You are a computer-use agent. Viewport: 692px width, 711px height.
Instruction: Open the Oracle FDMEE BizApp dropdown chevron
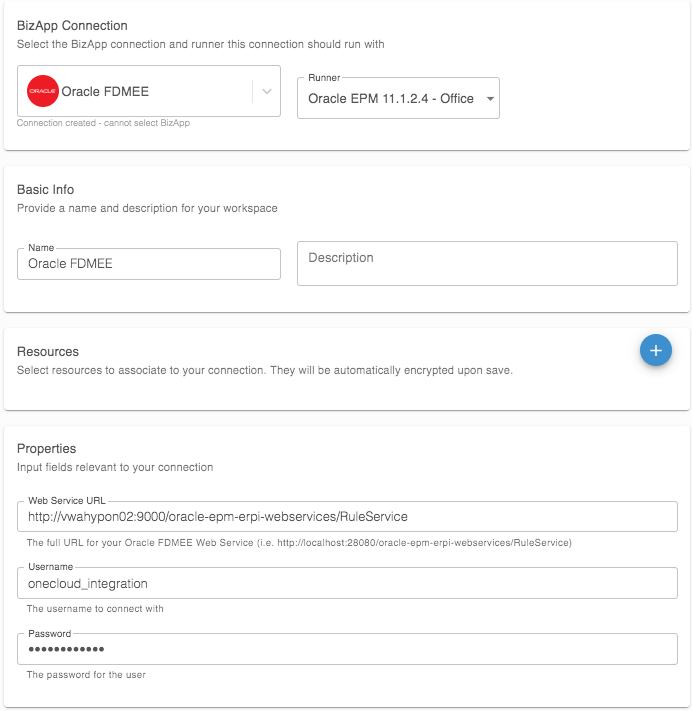point(267,91)
